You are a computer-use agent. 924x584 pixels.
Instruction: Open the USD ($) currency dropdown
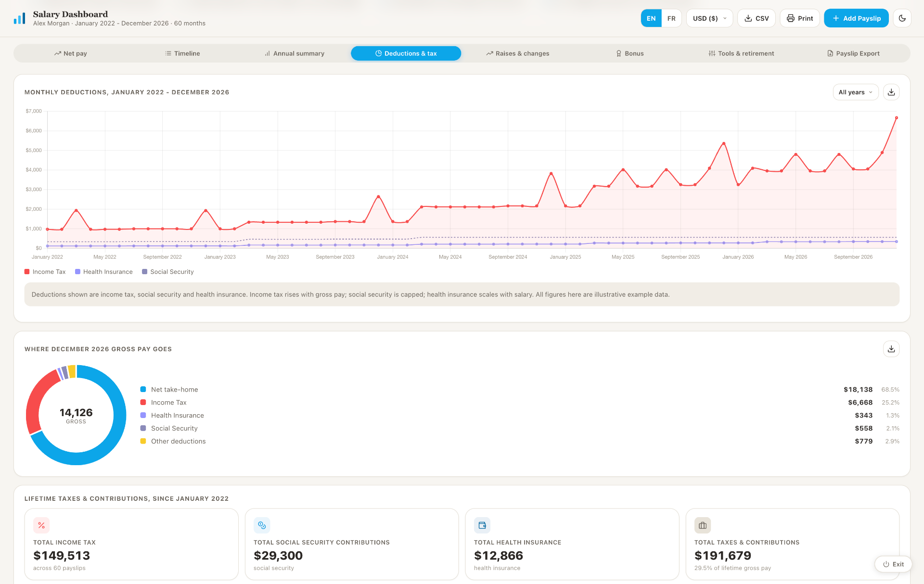(x=709, y=18)
